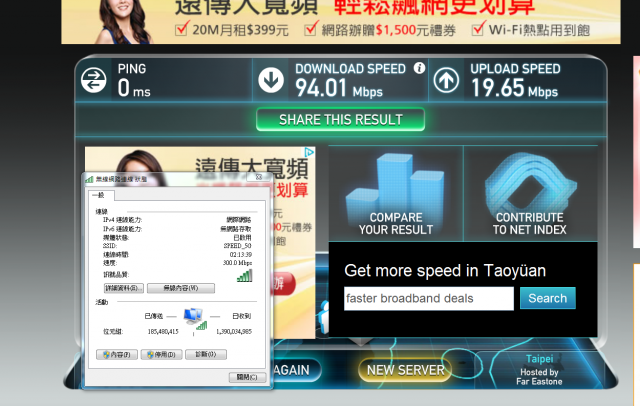The height and width of the screenshot is (406, 640).
Task: Click the 停用(D) disable button
Action: [x=162, y=355]
